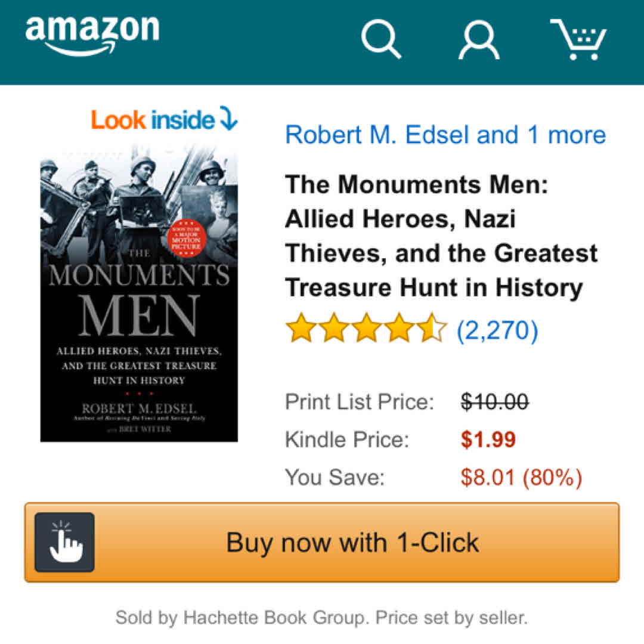View the shopping cart
Screen dimensions: 644x644
[x=577, y=39]
